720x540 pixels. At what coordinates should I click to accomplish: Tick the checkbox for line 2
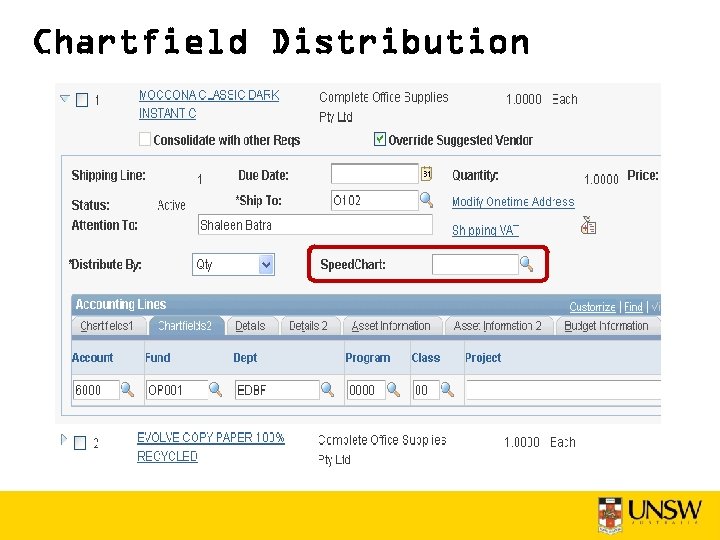pyautogui.click(x=80, y=443)
